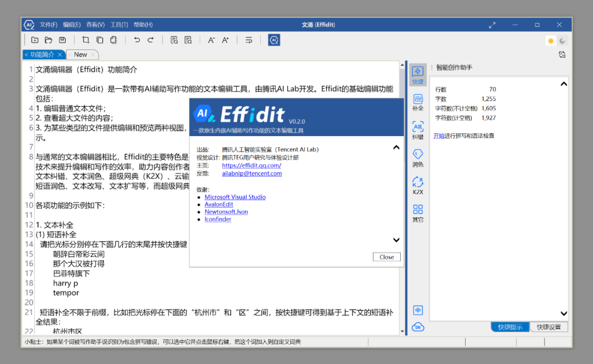Open the 文件(F) menu

(x=48, y=25)
